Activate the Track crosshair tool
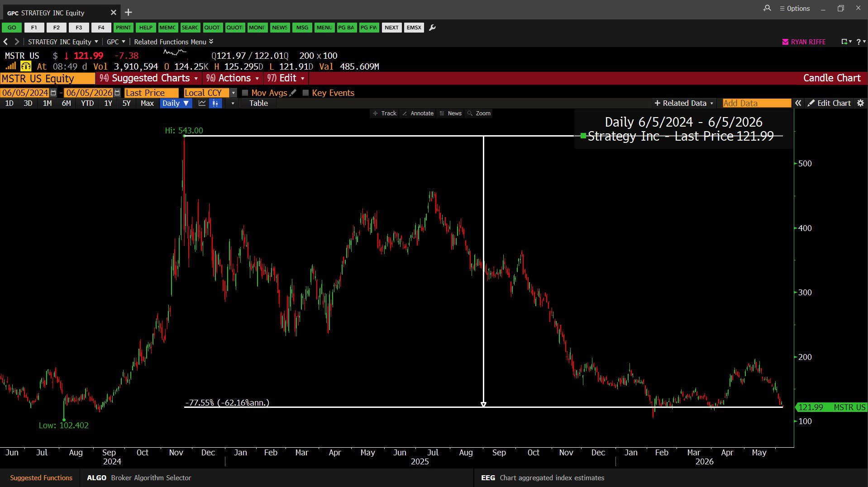The height and width of the screenshot is (487, 868). (385, 113)
